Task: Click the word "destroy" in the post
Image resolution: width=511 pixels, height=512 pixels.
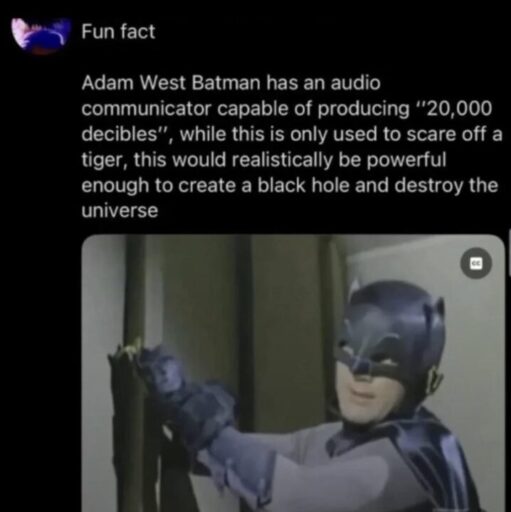Action: point(428,185)
